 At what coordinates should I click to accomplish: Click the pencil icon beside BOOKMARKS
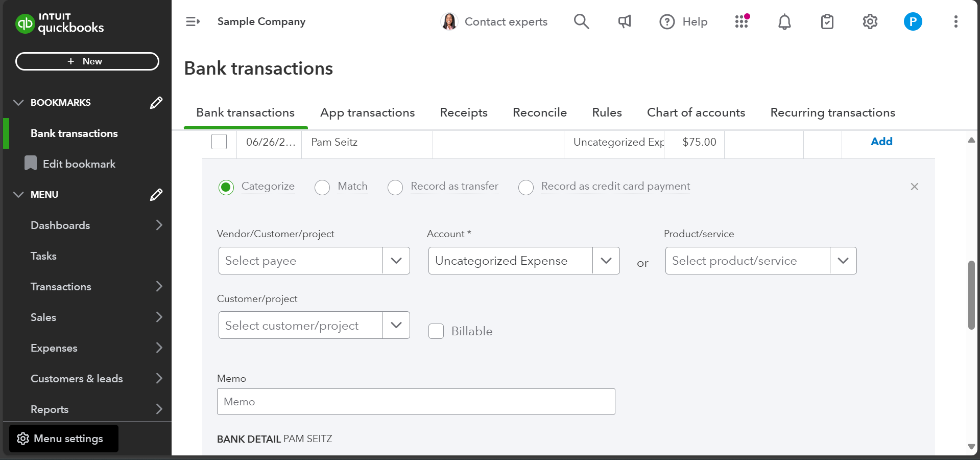[156, 103]
